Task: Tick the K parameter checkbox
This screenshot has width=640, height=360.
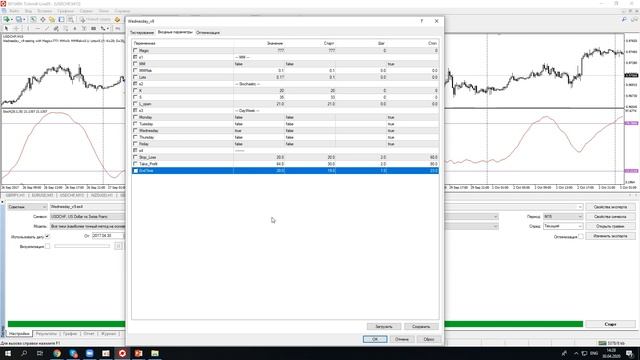Action: [x=135, y=91]
